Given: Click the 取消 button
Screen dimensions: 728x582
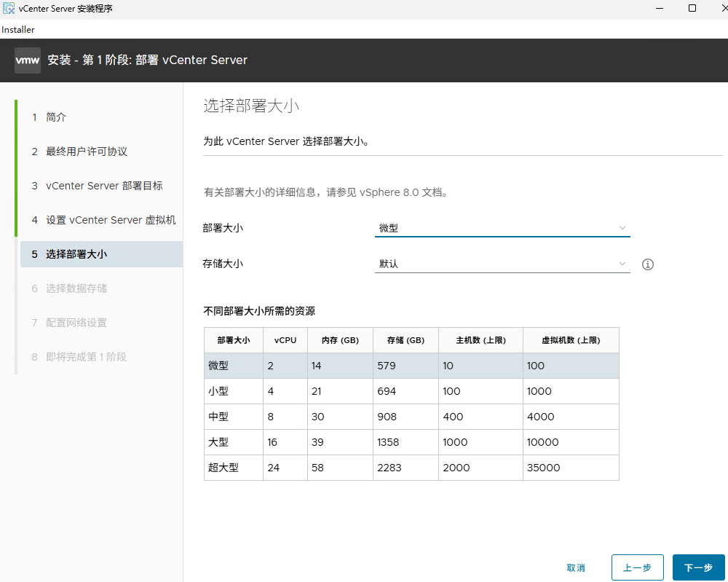Looking at the screenshot, I should (576, 567).
